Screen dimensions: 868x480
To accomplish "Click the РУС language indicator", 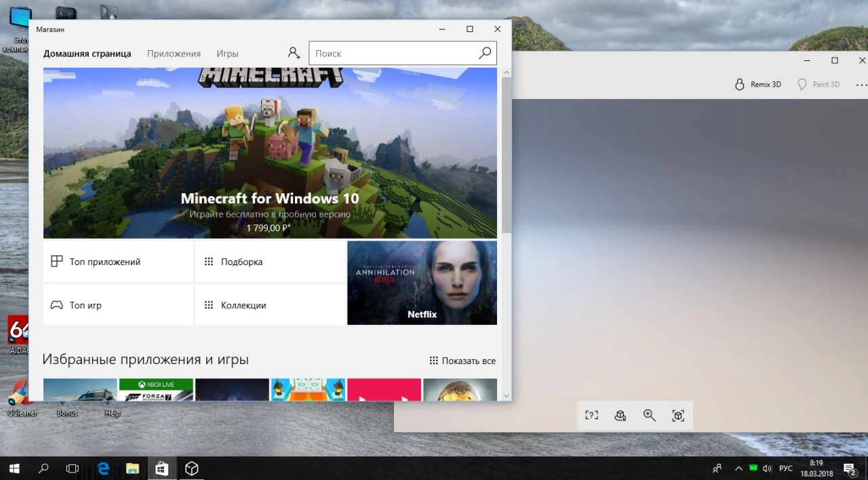I will (x=786, y=468).
